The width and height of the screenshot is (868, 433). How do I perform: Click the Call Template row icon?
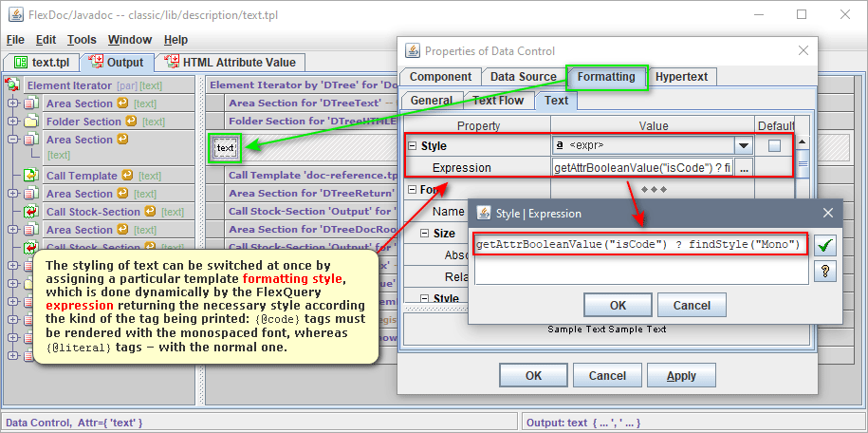(30, 176)
